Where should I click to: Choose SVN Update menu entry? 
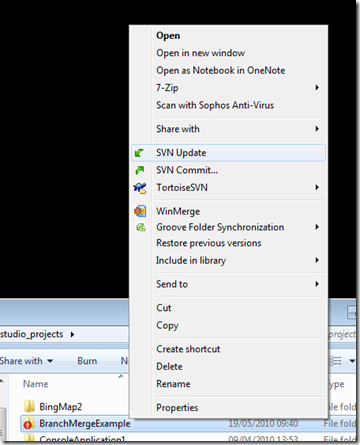[x=229, y=153]
